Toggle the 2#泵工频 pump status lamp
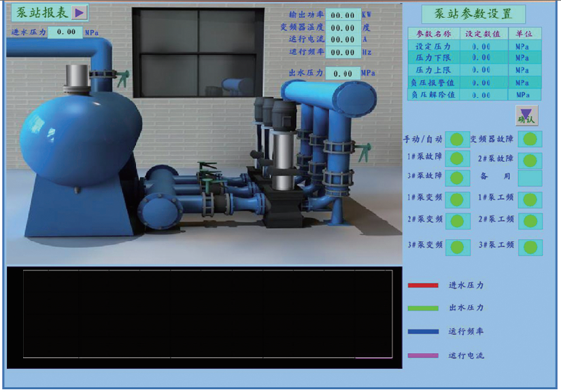Screen dimensions: 561x392 (x=530, y=221)
